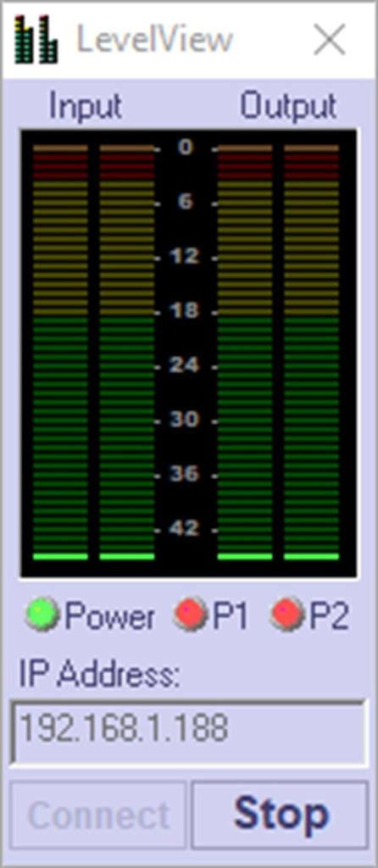Click the red P2 indicator LED
This screenshot has width=378, height=868.
click(x=287, y=614)
